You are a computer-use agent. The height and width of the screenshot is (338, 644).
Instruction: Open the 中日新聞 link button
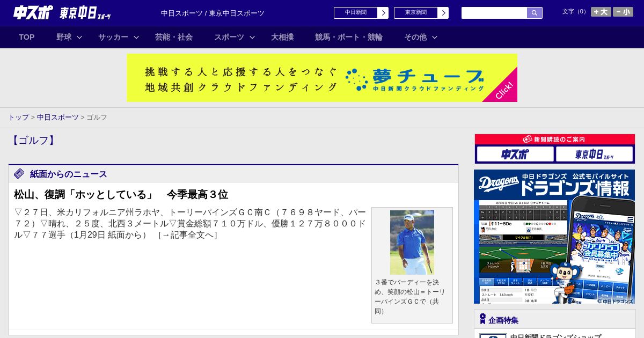356,13
